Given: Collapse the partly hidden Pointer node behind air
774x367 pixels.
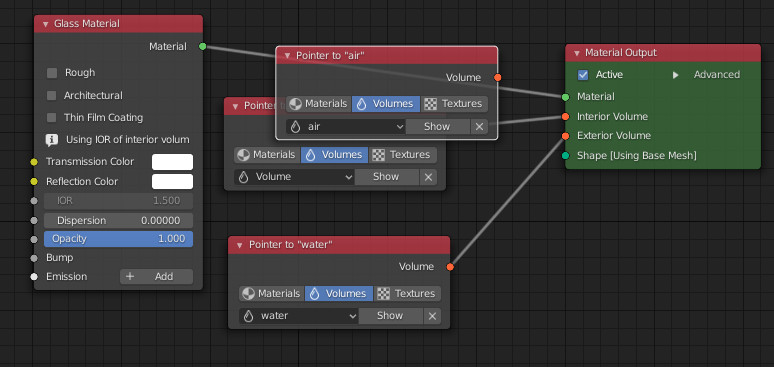Looking at the screenshot, I should tap(236, 106).
